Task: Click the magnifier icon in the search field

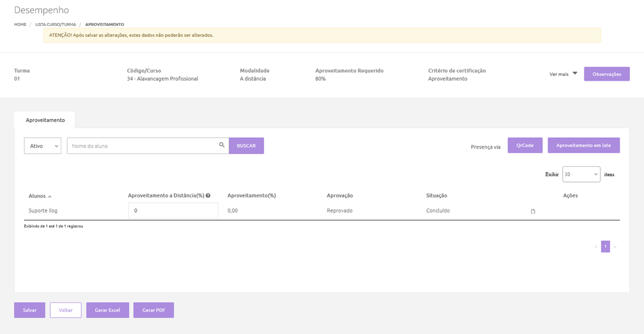Action: [222, 145]
